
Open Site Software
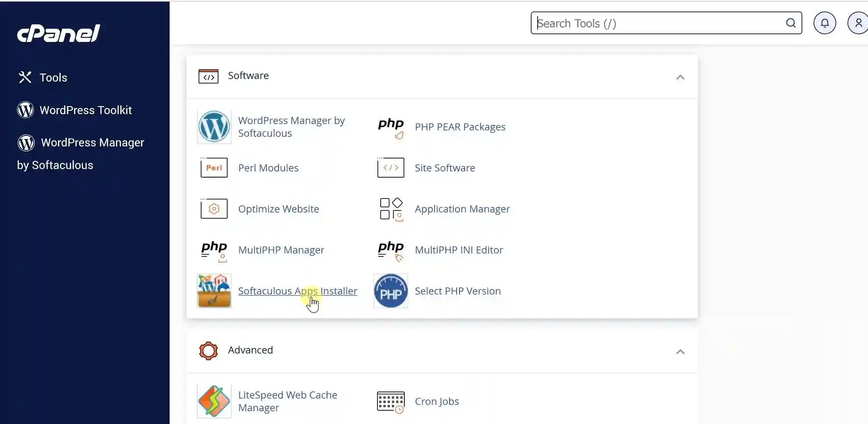(x=445, y=168)
